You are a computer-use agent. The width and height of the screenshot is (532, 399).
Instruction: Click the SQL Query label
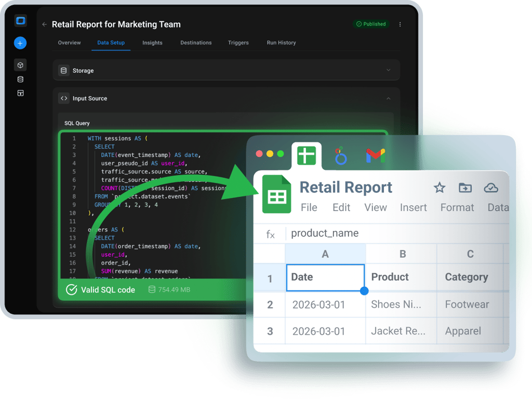pos(77,123)
